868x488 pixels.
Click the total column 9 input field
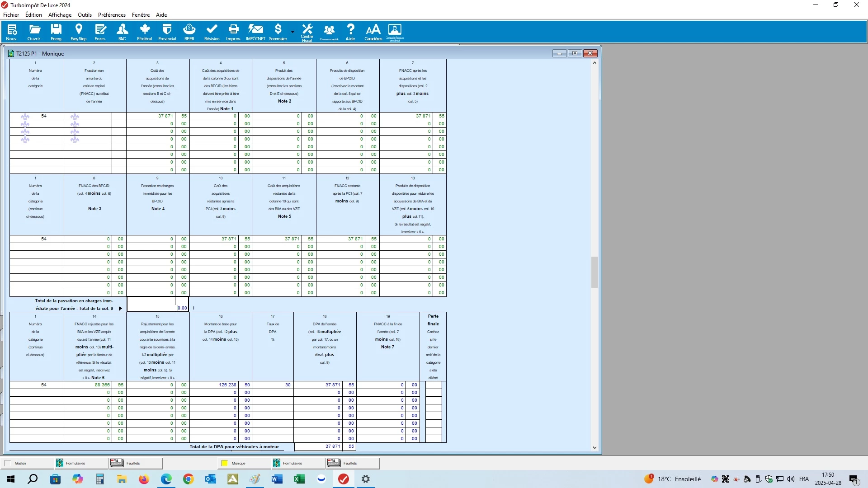point(157,305)
